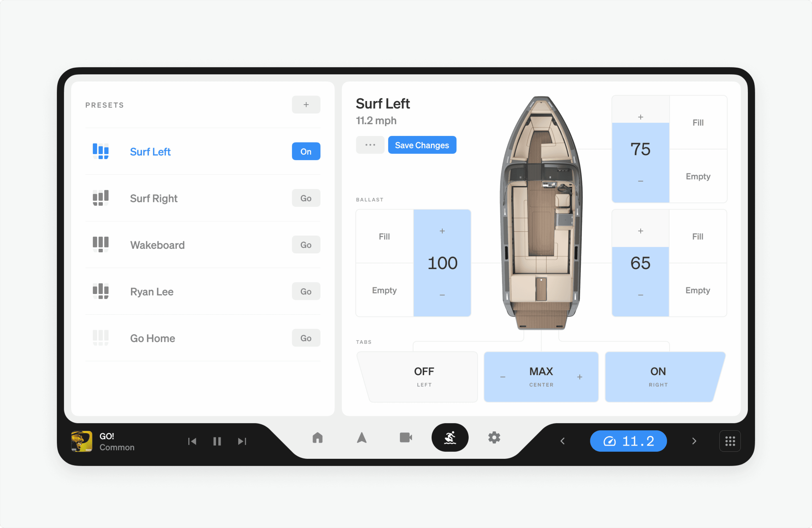The image size is (812, 528).
Task: Select the Wakeboard preset icon
Action: [100, 244]
